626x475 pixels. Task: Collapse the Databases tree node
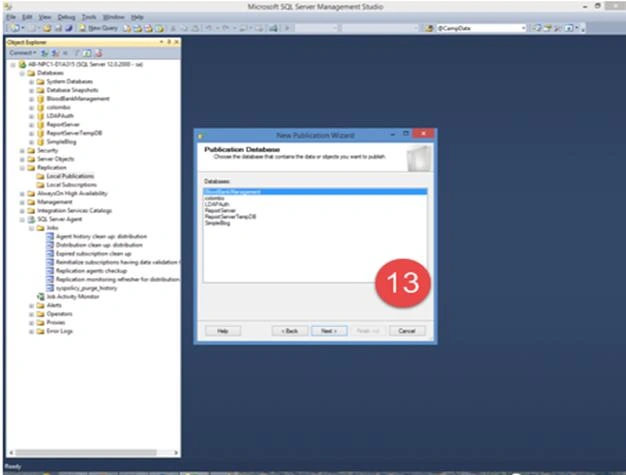[x=22, y=73]
